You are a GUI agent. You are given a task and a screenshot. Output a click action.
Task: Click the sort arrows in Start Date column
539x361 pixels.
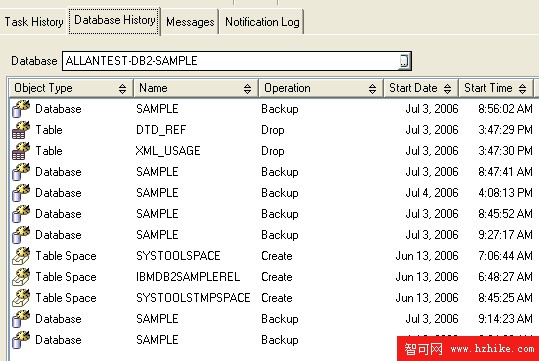coord(447,89)
